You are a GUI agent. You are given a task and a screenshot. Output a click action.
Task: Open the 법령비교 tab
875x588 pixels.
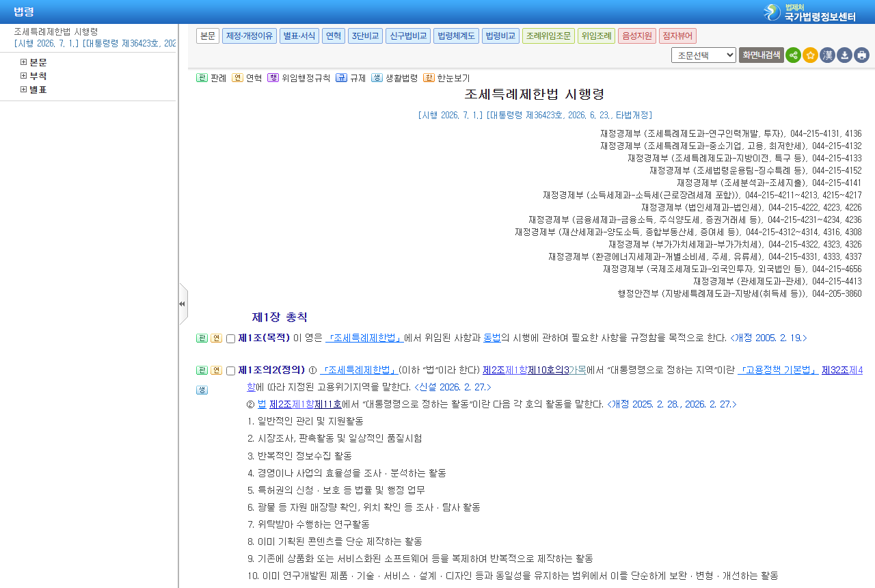click(500, 36)
